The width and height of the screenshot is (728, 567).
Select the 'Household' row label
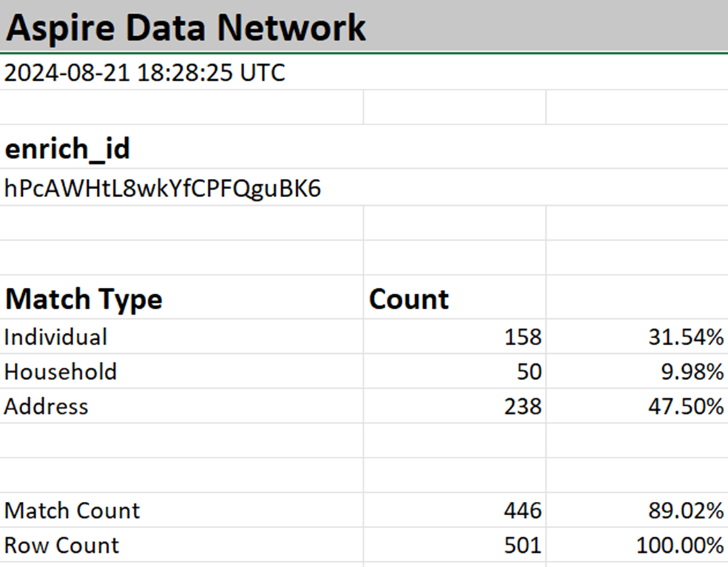point(181,371)
